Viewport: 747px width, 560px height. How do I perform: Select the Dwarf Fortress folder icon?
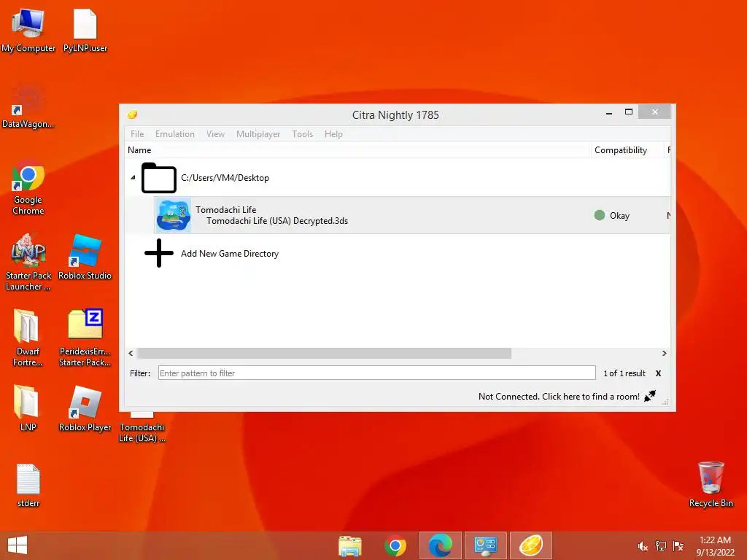coord(28,338)
